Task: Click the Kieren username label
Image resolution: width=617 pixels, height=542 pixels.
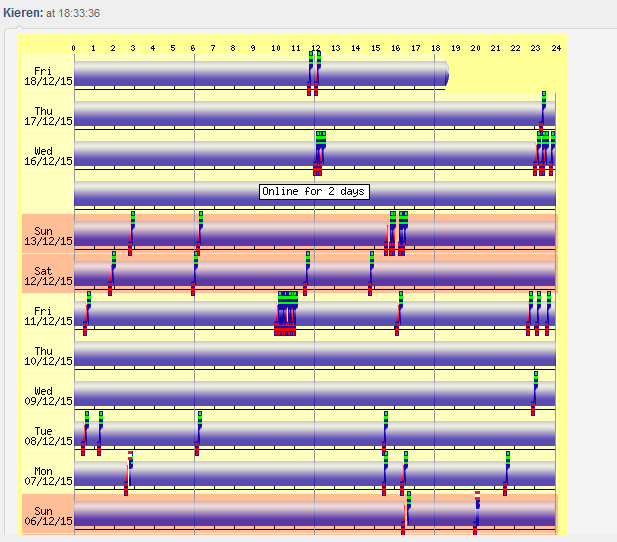Action: pyautogui.click(x=23, y=13)
